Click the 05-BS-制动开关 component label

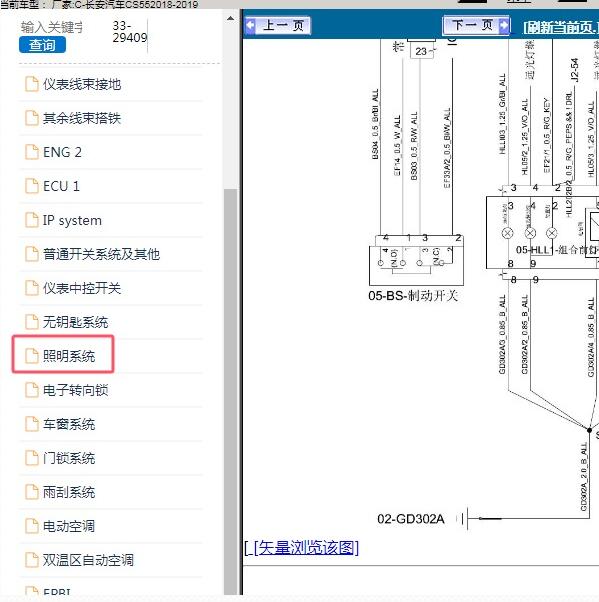pos(413,296)
